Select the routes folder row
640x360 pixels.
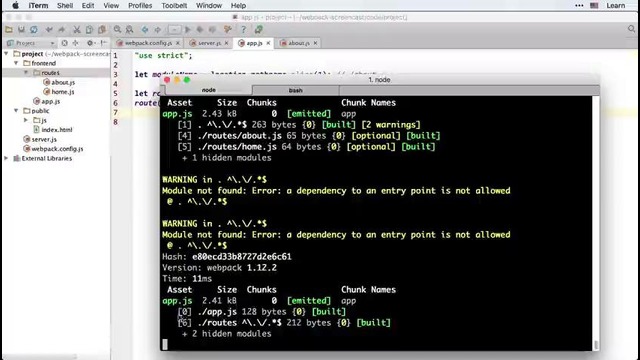(x=56, y=73)
